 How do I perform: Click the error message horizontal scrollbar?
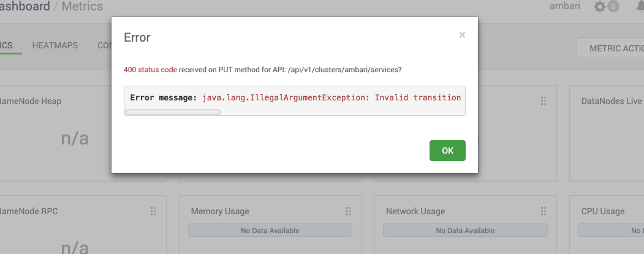click(172, 112)
